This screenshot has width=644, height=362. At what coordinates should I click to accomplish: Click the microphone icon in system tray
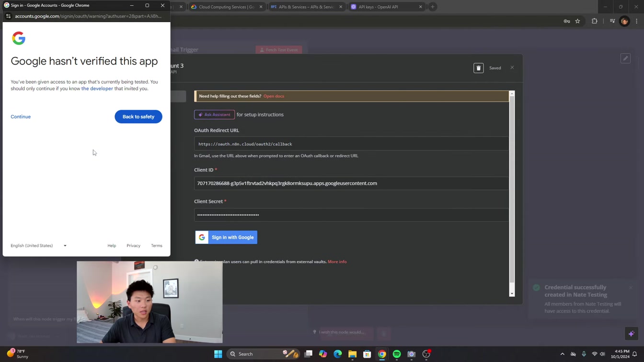pyautogui.click(x=584, y=354)
